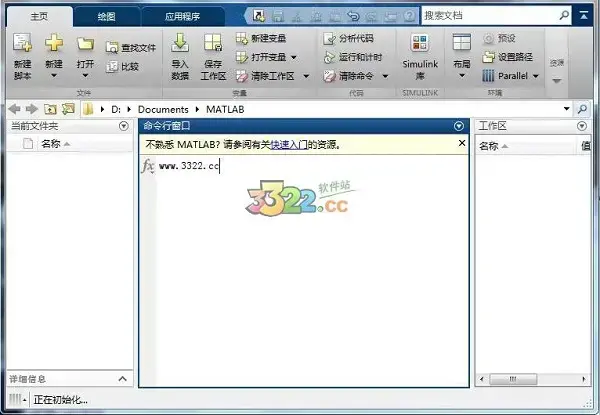Click 运行和计时 run and time
Viewport: 600px width, 415px height.
coord(353,57)
